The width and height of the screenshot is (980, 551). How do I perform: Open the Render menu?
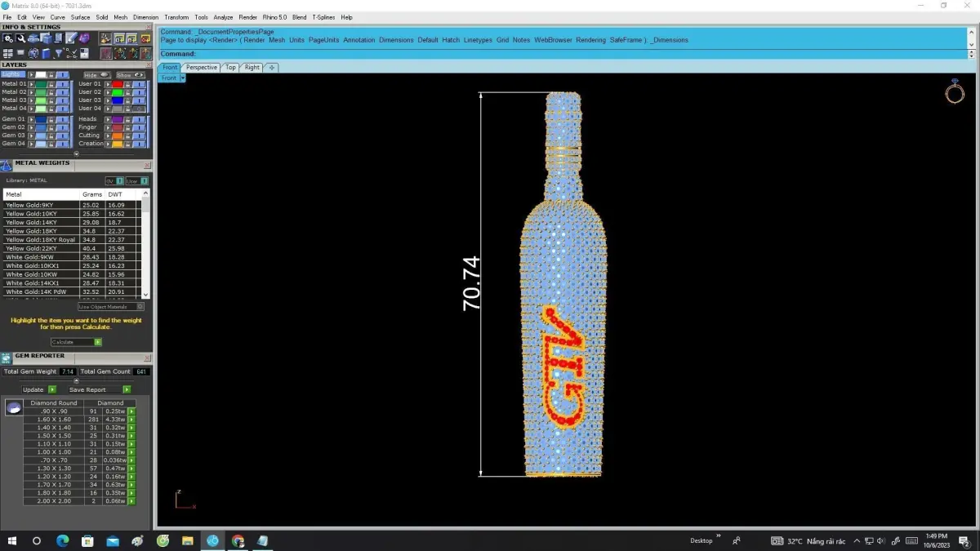click(247, 17)
